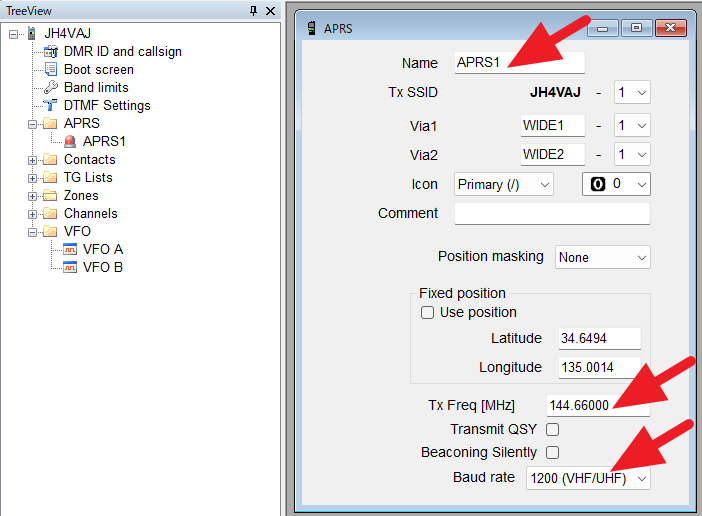
Task: Open Band limits wrench icon
Action: click(51, 87)
